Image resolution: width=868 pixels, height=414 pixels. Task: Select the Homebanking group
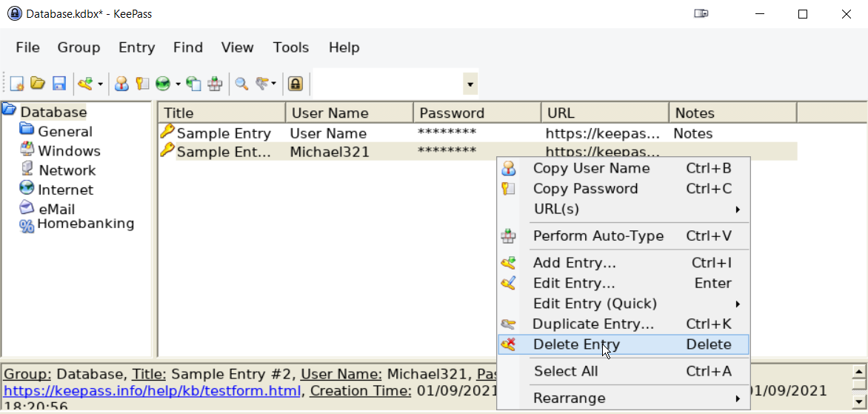click(85, 224)
